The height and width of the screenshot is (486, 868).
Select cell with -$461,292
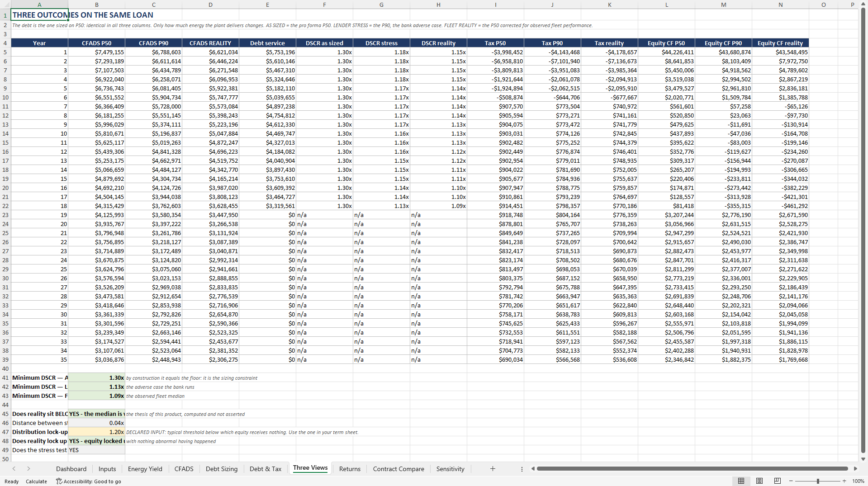(780, 206)
